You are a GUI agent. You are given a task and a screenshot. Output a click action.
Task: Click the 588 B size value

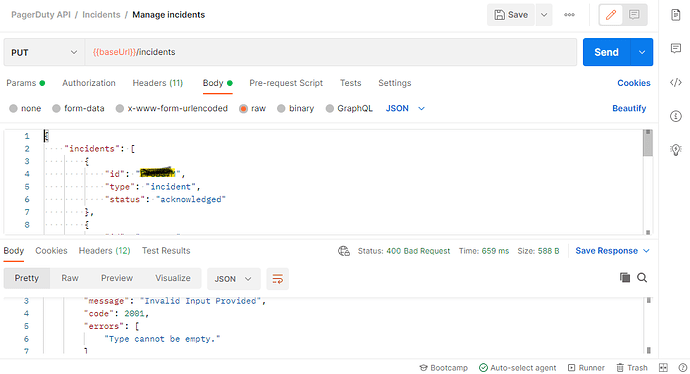(x=548, y=251)
